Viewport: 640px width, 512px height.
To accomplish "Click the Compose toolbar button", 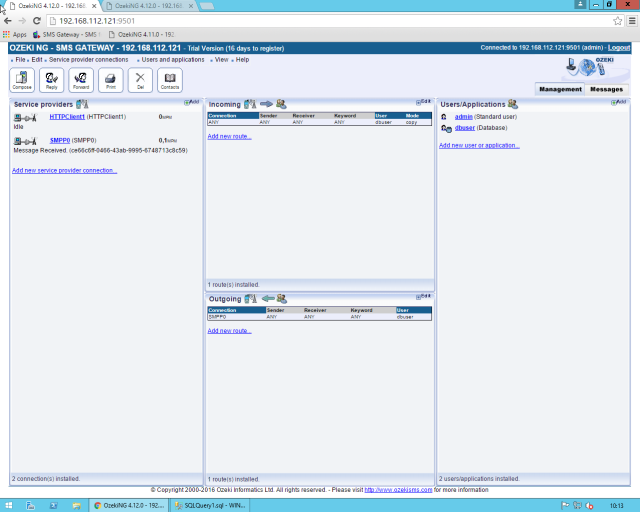I will [22, 80].
